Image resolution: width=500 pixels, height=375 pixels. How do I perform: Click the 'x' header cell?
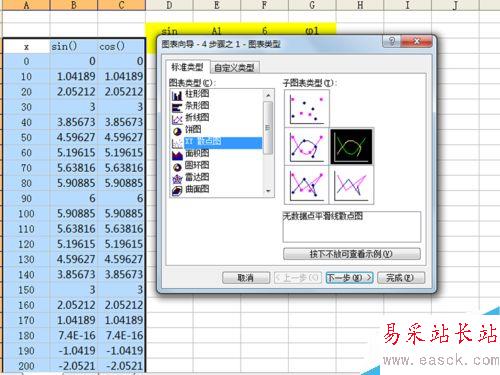click(26, 46)
